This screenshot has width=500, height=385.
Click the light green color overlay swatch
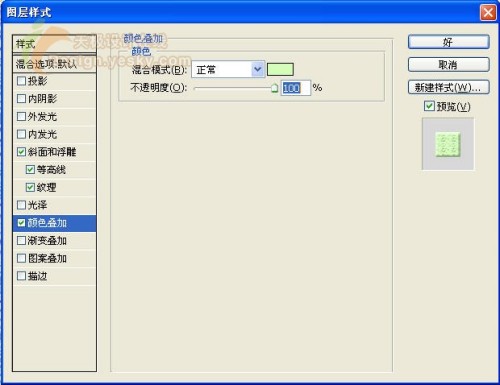click(x=280, y=70)
